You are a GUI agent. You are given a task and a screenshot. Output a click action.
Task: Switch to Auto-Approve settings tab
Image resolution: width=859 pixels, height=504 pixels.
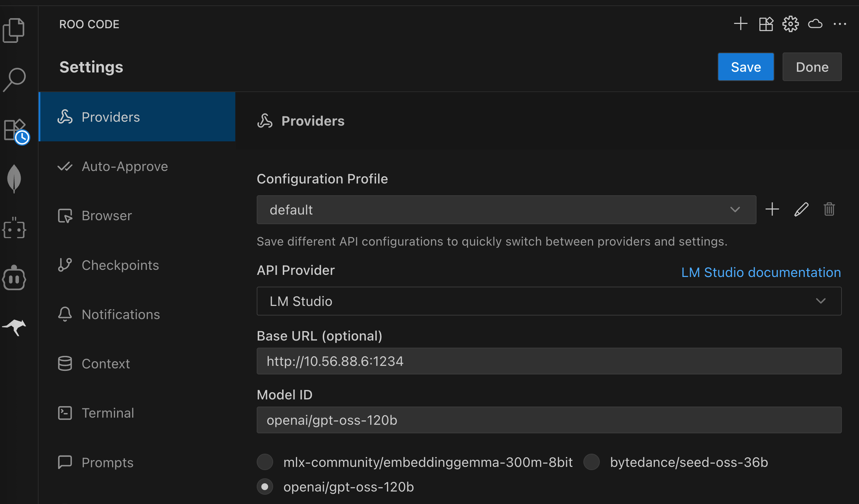pos(125,166)
